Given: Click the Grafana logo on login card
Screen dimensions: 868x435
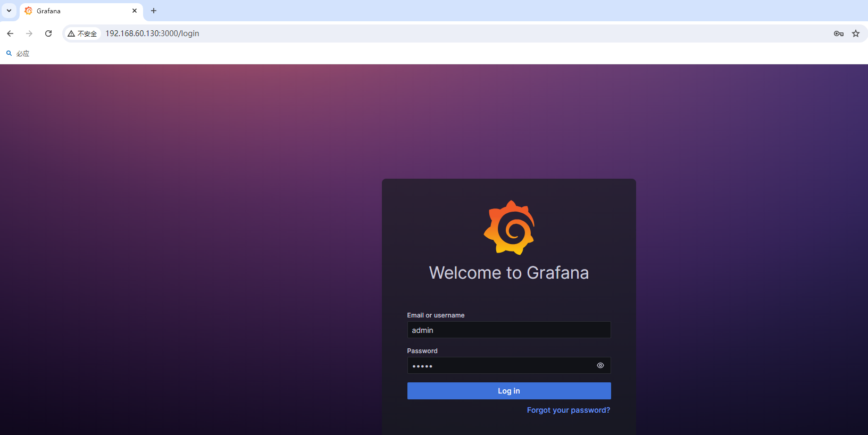Looking at the screenshot, I should coord(509,228).
